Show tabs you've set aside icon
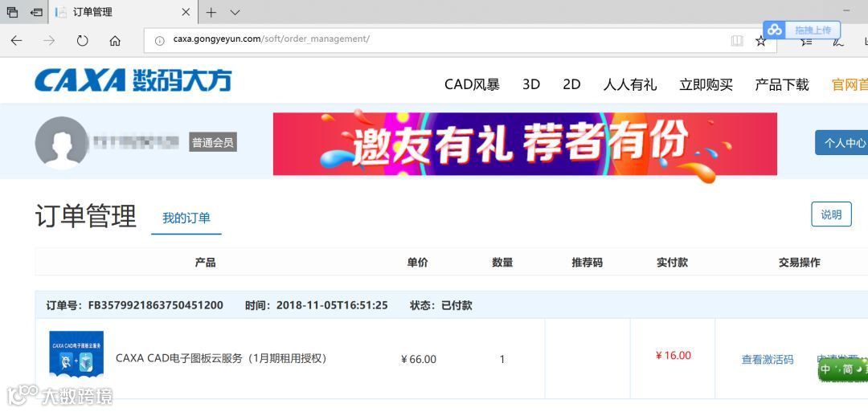 pyautogui.click(x=12, y=12)
